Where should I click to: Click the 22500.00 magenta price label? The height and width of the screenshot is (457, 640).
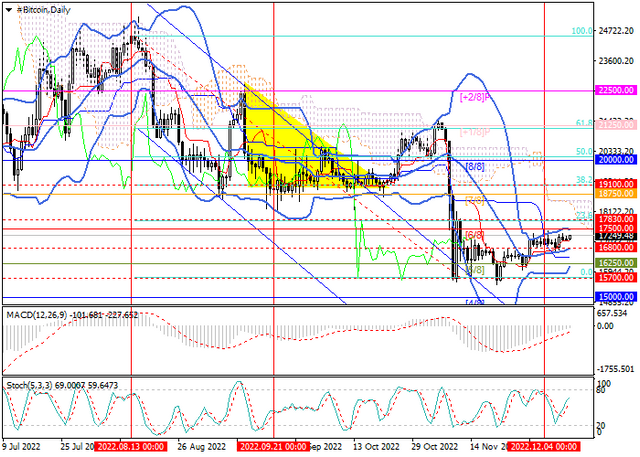coord(616,90)
